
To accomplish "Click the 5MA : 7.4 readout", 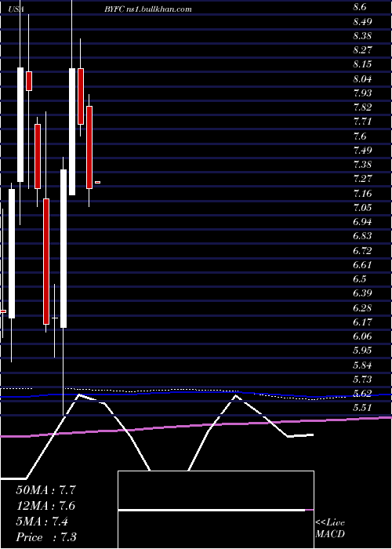I will coord(42,522).
